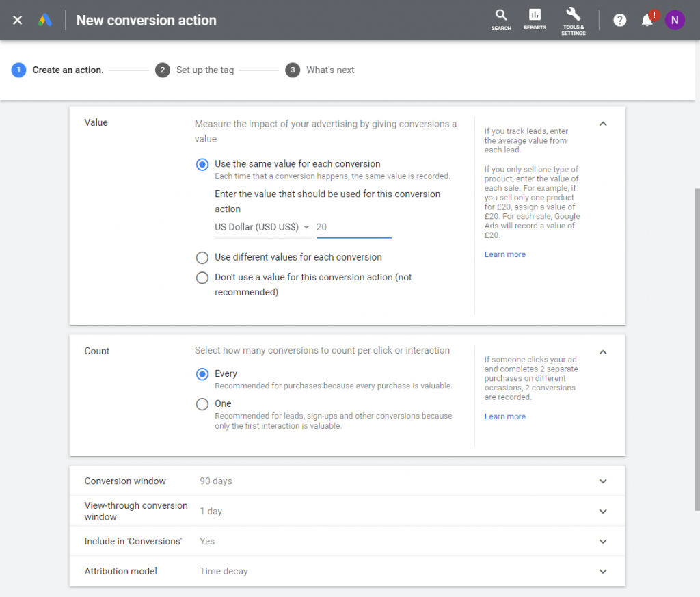Click the 'New conversion action' page title

(x=146, y=20)
